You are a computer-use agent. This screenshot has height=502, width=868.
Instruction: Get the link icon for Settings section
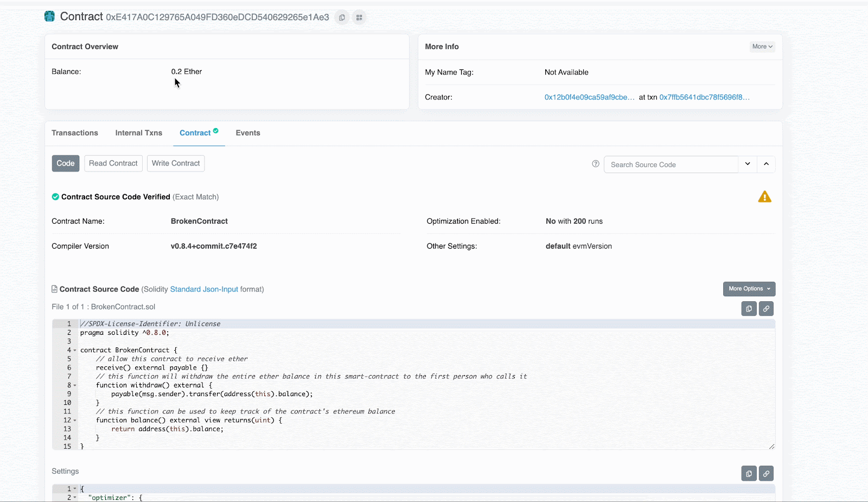pos(766,474)
